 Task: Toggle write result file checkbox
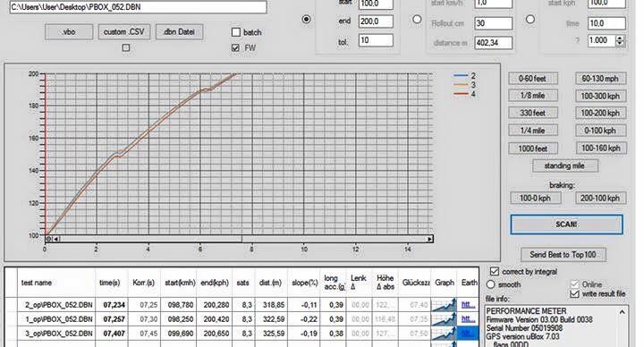pyautogui.click(x=574, y=293)
